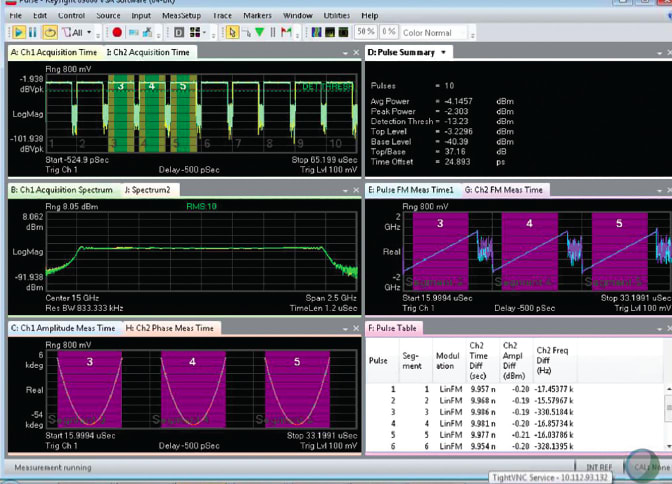Screen dimensions: 672x484
Task: Click the Restart measurement loop icon
Action: coord(48,32)
